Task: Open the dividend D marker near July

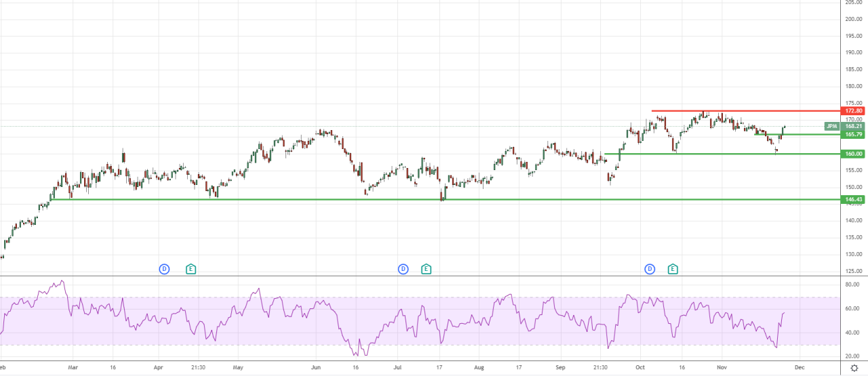Action: [x=403, y=269]
